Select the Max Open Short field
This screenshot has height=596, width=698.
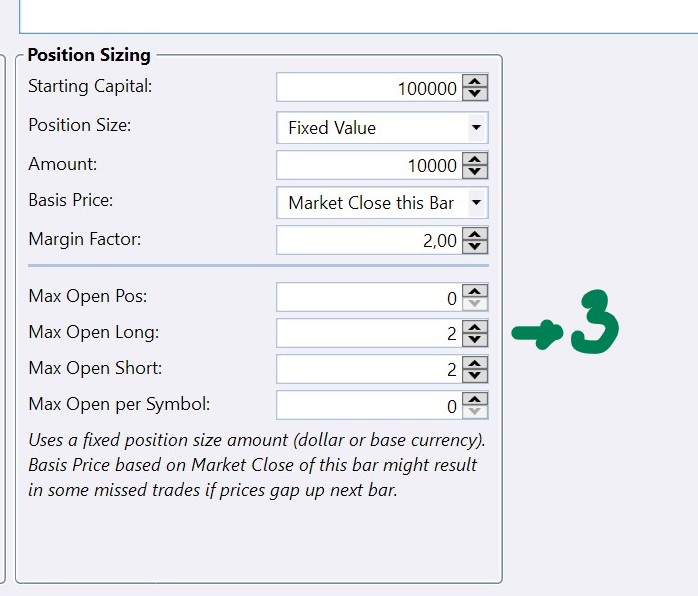pos(368,369)
